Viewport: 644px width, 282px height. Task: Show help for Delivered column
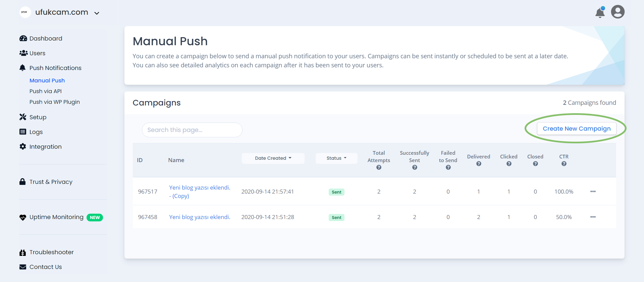click(x=479, y=164)
